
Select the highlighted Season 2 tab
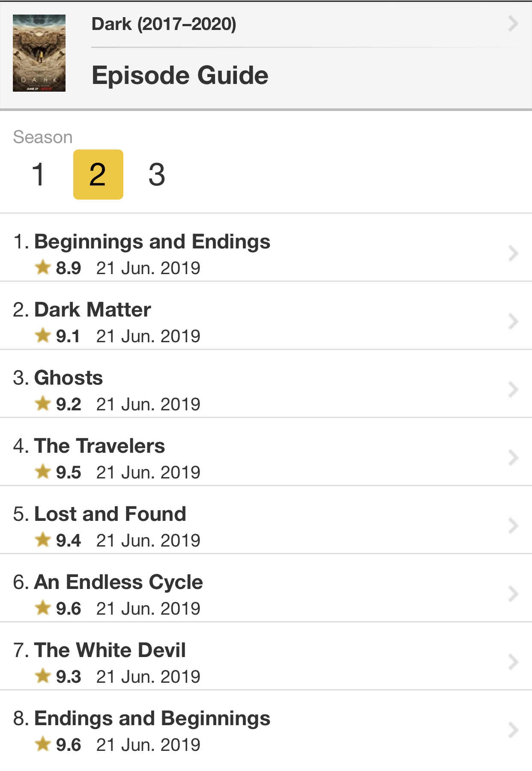point(98,174)
